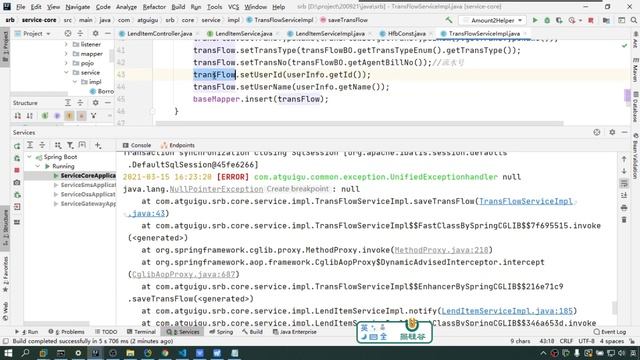Click the green Run button in toolbar

[535, 20]
